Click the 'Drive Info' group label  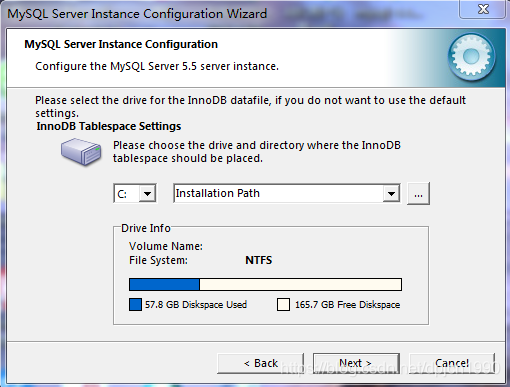pos(146,228)
